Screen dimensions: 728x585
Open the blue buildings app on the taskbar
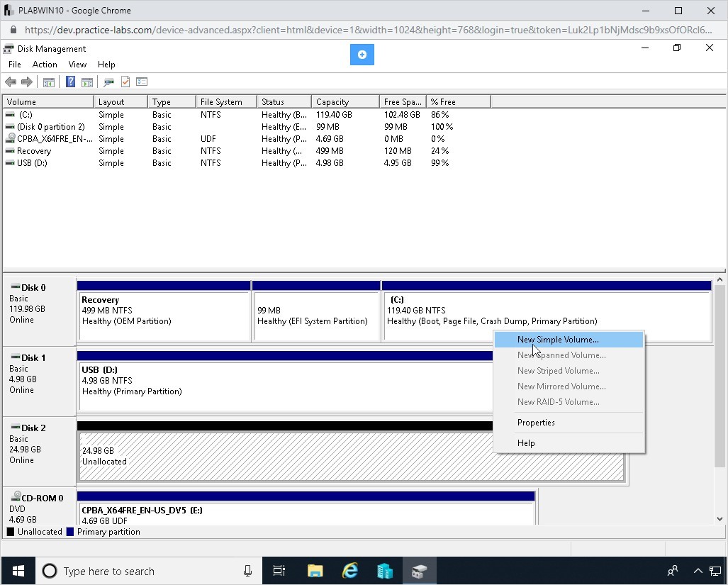tap(384, 571)
